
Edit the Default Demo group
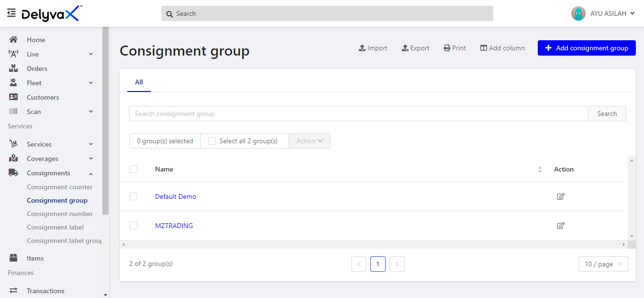(x=561, y=196)
